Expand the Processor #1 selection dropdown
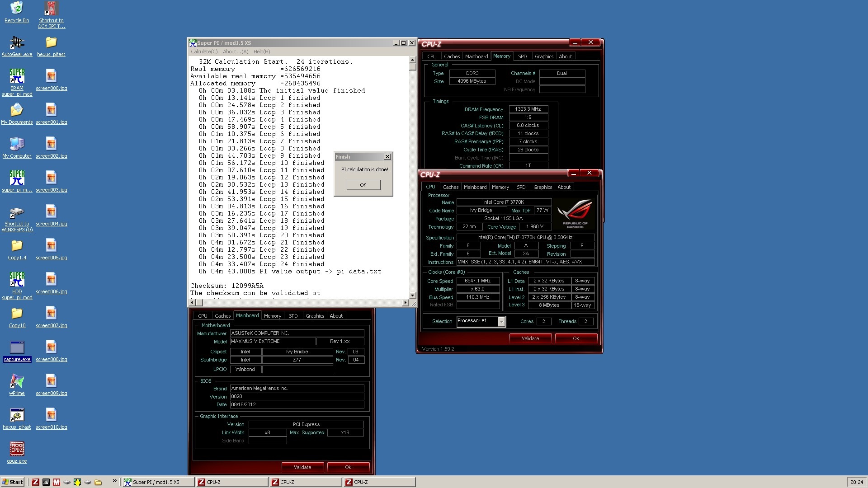The height and width of the screenshot is (488, 868). click(501, 321)
